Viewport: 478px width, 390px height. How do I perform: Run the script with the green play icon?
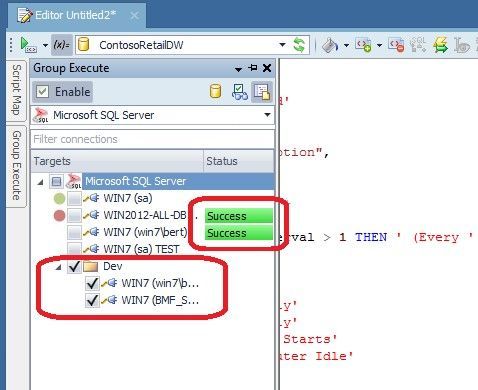[27, 45]
